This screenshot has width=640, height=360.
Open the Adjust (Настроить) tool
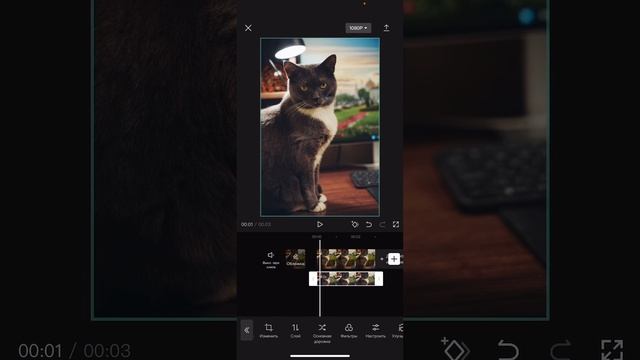[x=376, y=331]
